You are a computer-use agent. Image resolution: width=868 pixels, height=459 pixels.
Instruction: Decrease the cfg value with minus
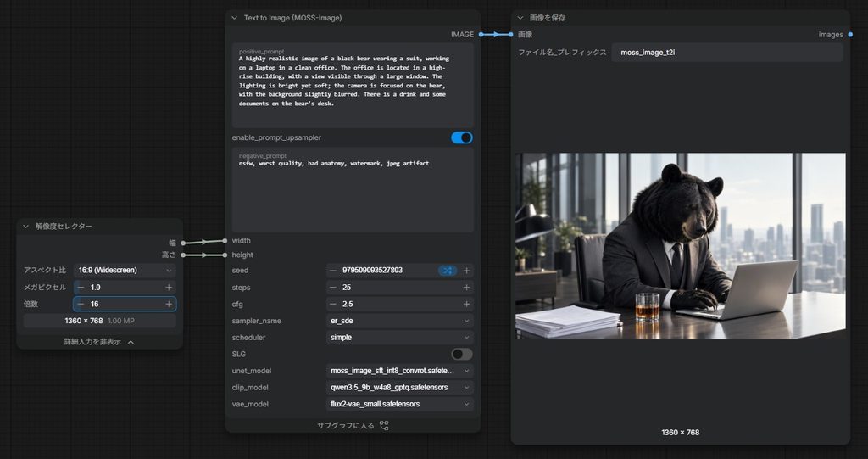[332, 304]
